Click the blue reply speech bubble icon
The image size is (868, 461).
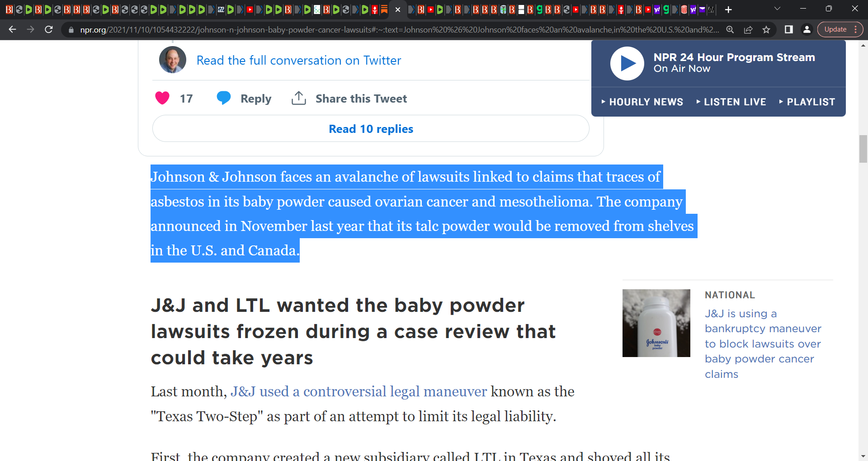coord(224,98)
